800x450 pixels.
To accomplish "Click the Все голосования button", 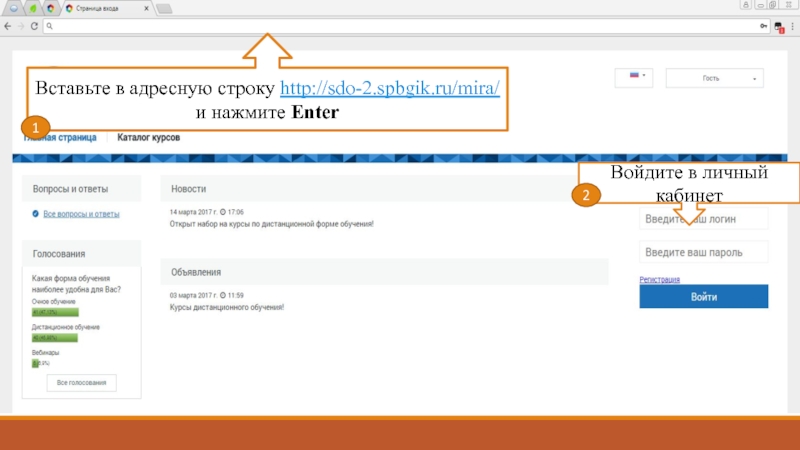I will [82, 383].
